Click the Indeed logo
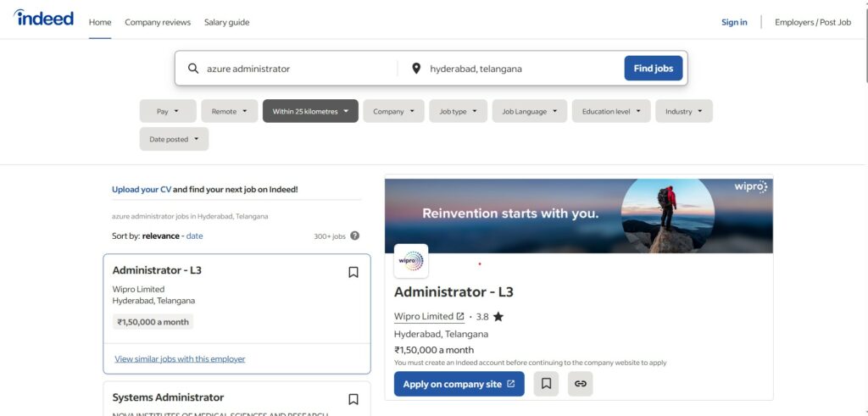 [x=43, y=19]
